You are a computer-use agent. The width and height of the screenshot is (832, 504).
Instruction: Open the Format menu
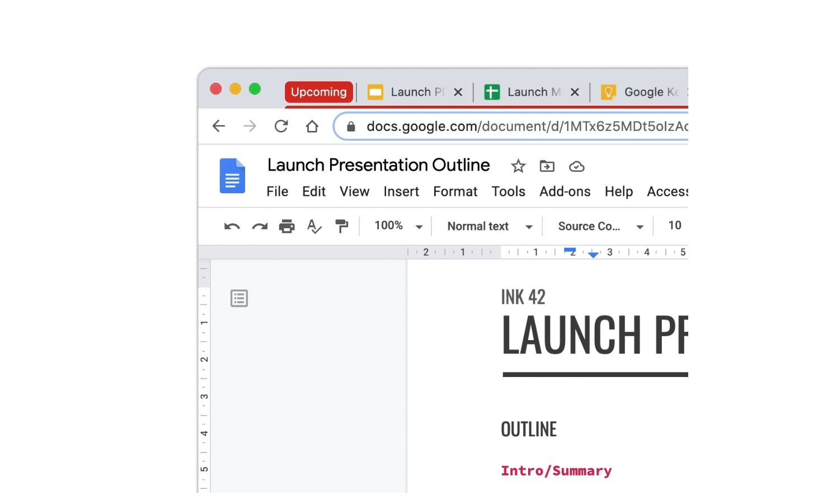click(x=455, y=191)
